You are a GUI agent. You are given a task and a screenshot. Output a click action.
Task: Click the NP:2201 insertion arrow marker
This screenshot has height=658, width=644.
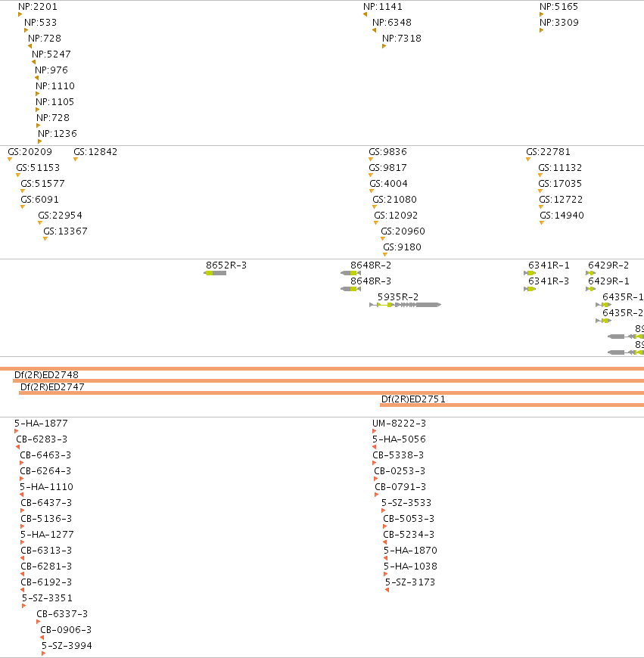[20, 14]
